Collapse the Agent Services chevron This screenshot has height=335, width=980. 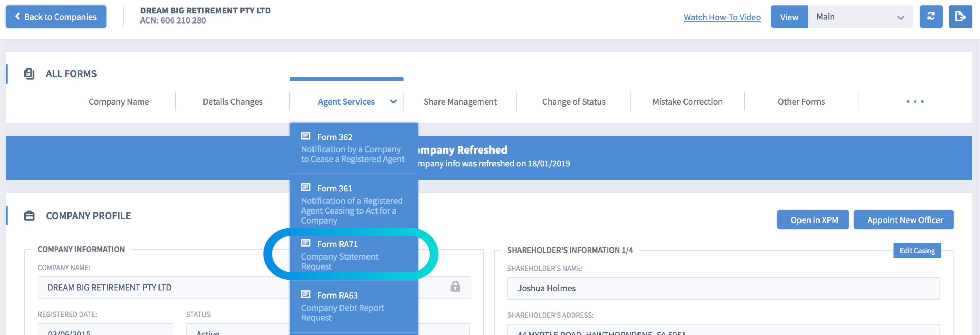[393, 102]
